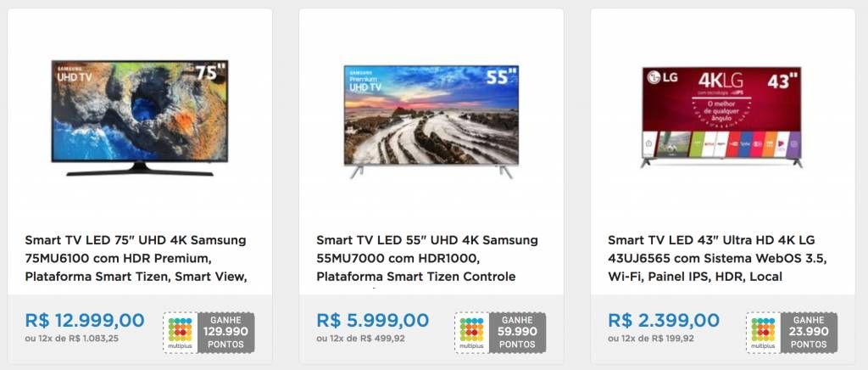The image size is (868, 370).
Task: Click the LG logo on the 43" TV screen
Action: pyautogui.click(x=663, y=77)
